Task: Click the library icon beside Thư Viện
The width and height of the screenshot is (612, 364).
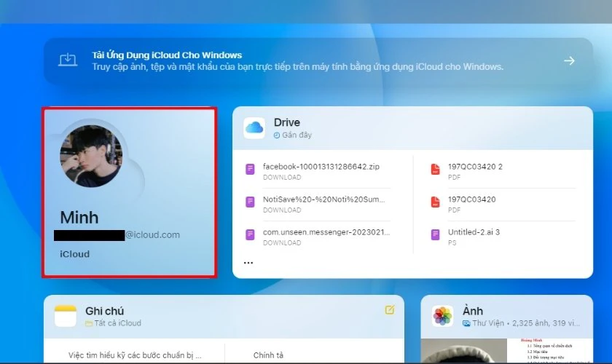Action: point(466,323)
